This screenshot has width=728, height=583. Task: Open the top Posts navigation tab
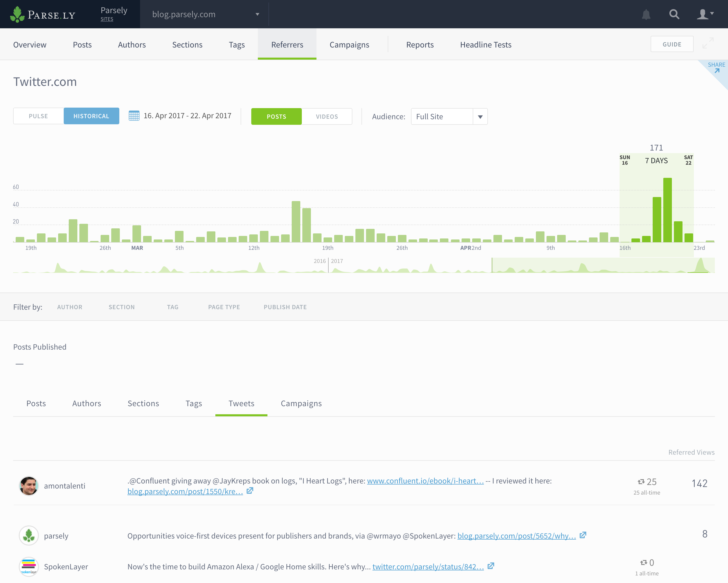(x=82, y=44)
